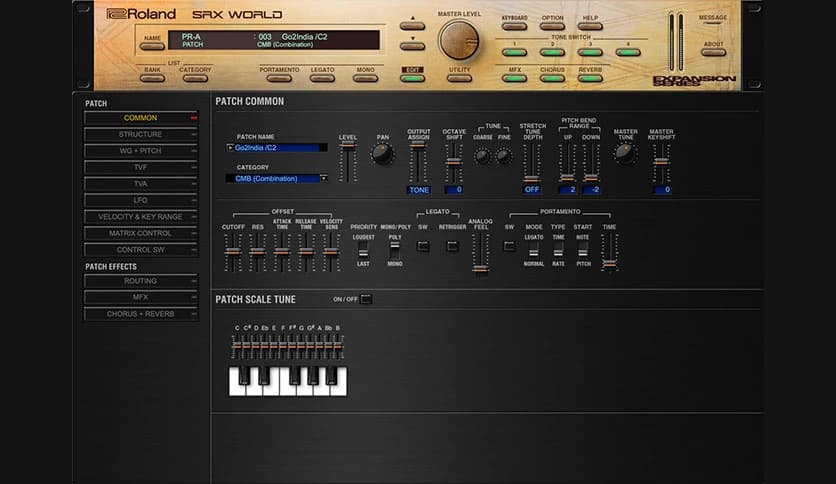836x484 pixels.
Task: Open Velocity & Key Range tab
Action: [141, 217]
